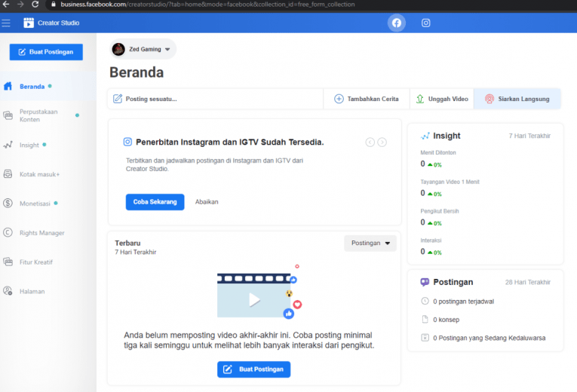Click the Rights Manager copyright icon

click(x=8, y=233)
